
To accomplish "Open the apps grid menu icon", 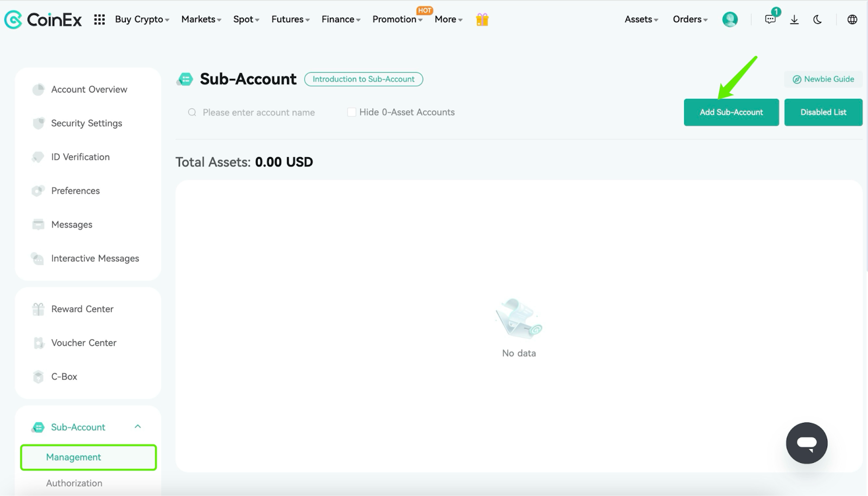I will pyautogui.click(x=99, y=20).
